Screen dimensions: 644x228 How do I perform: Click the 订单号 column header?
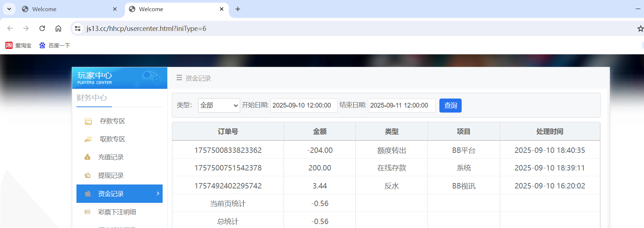pyautogui.click(x=228, y=132)
